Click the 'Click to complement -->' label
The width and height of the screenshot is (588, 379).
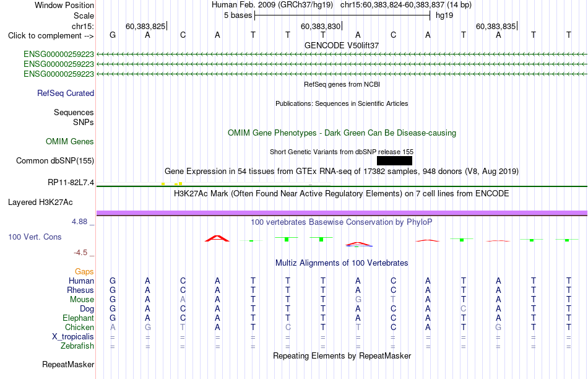coord(51,36)
